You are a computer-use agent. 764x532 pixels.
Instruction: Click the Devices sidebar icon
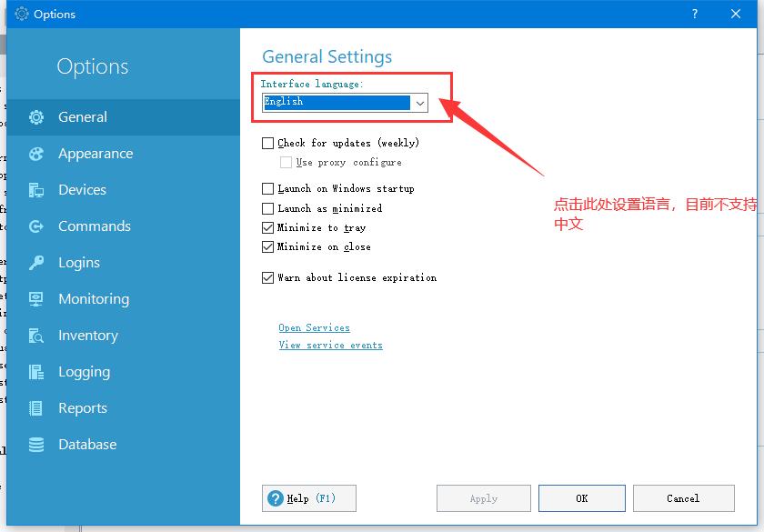[x=35, y=189]
